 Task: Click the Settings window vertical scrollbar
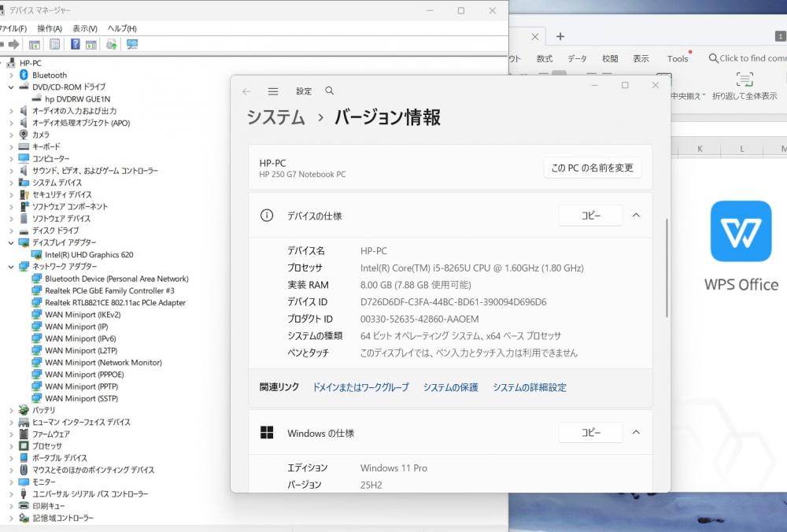pos(667,268)
